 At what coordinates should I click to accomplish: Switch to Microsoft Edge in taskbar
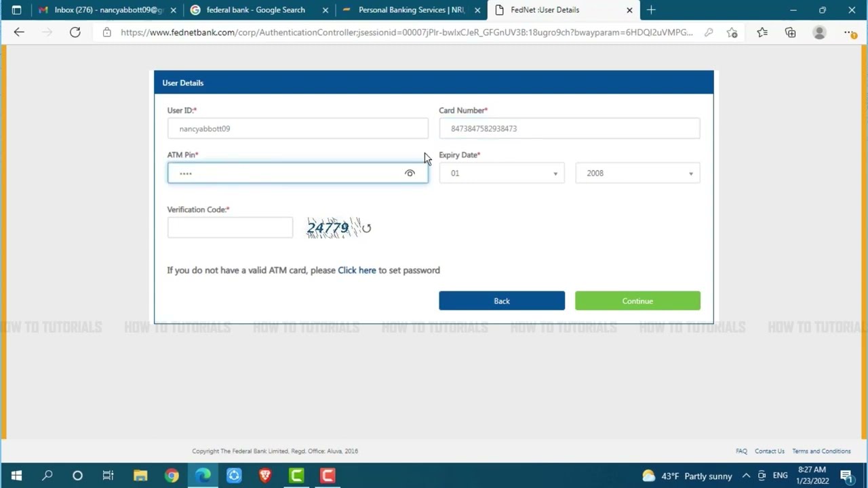[203, 476]
